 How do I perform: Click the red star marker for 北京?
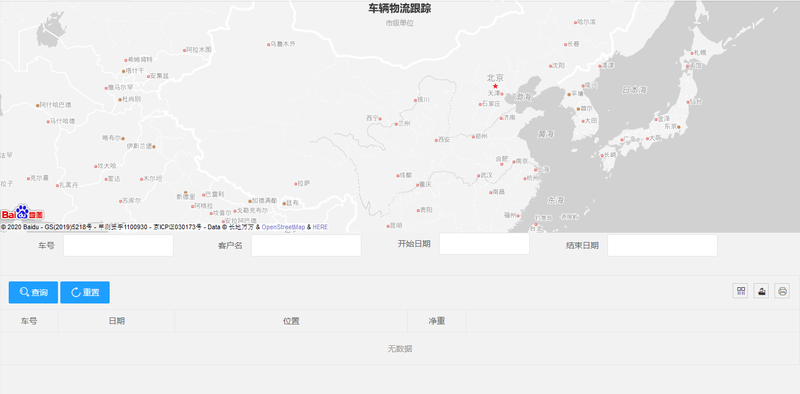point(495,86)
